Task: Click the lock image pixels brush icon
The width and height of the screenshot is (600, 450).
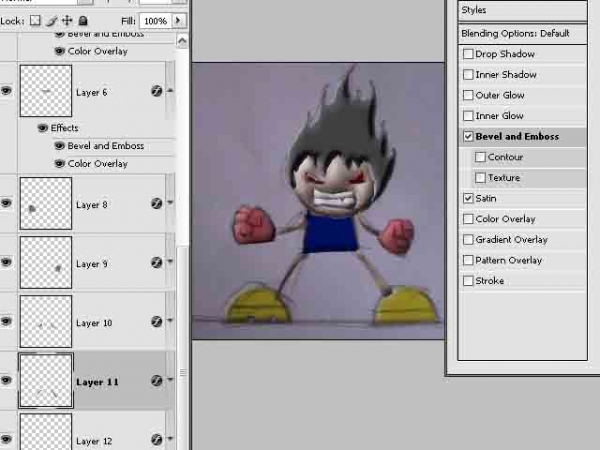Action: [51, 20]
